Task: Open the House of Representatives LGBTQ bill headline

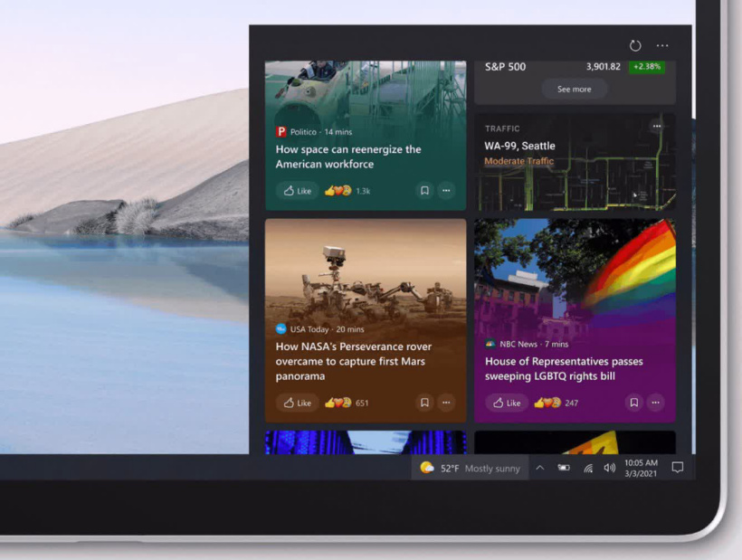Action: click(564, 368)
